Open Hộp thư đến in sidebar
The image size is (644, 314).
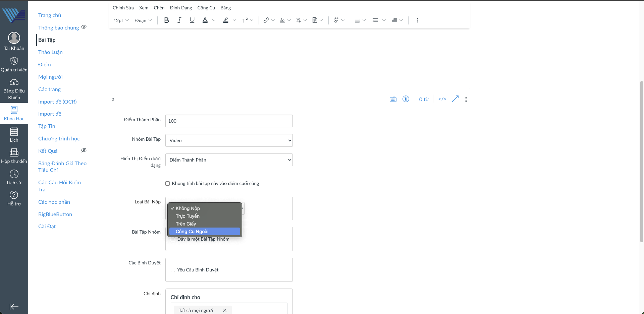(14, 156)
